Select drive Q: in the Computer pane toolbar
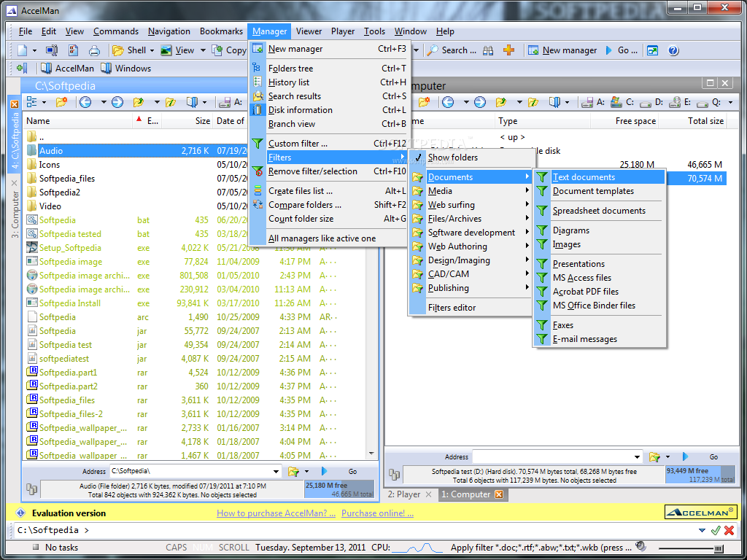 (x=709, y=102)
